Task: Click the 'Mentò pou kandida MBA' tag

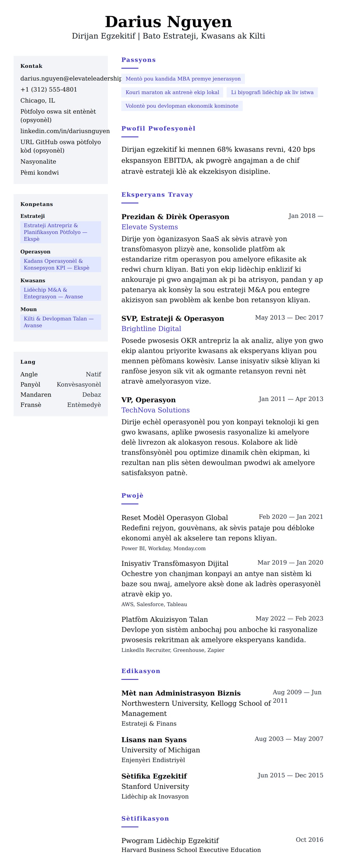Action: pos(183,79)
